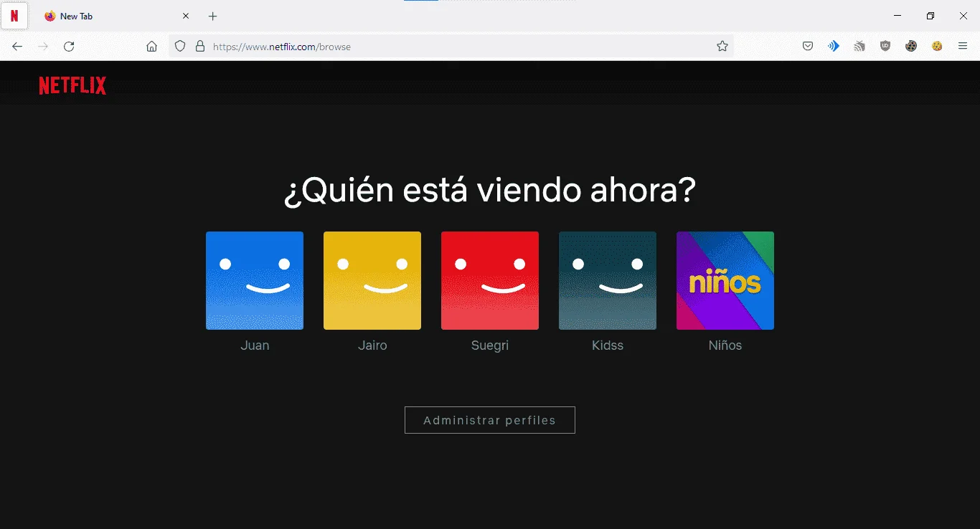
Task: Select the Jairo yellow profile avatar
Action: coord(372,280)
